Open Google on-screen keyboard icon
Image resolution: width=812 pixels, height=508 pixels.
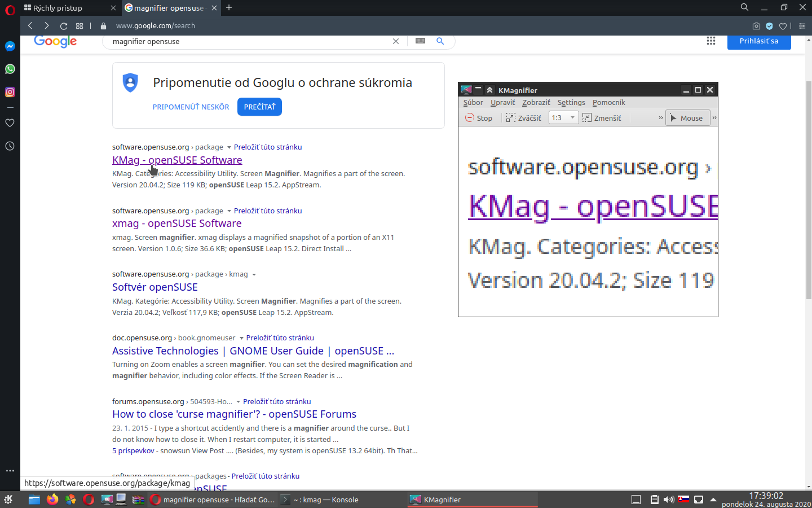coord(420,41)
